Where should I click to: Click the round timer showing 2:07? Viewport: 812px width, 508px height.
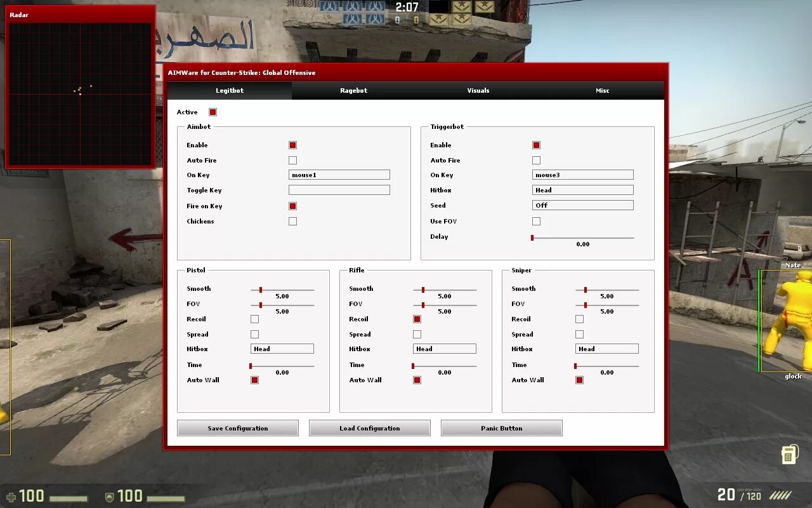pos(407,7)
